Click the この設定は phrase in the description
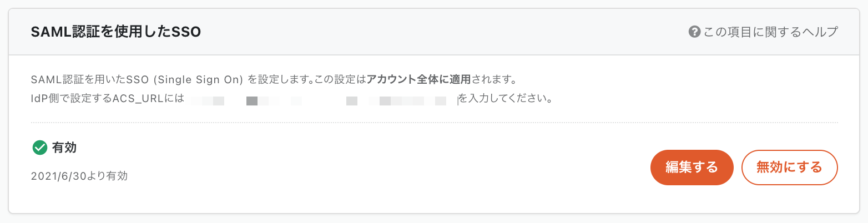868x223 pixels. 340,79
